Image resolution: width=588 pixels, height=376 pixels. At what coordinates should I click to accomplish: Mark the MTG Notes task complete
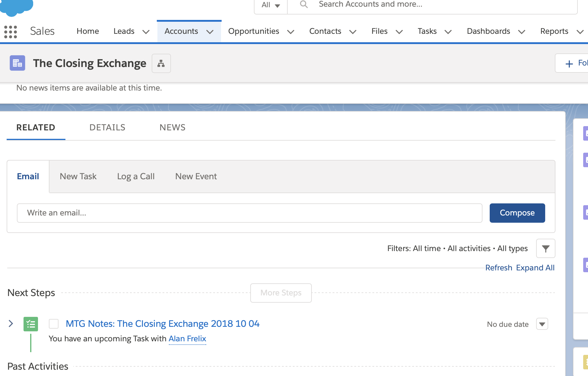53,323
